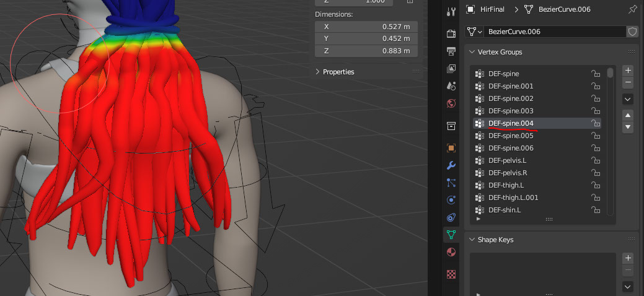Image resolution: width=644 pixels, height=296 pixels.
Task: Switch to the Particles properties tab
Action: (451, 183)
